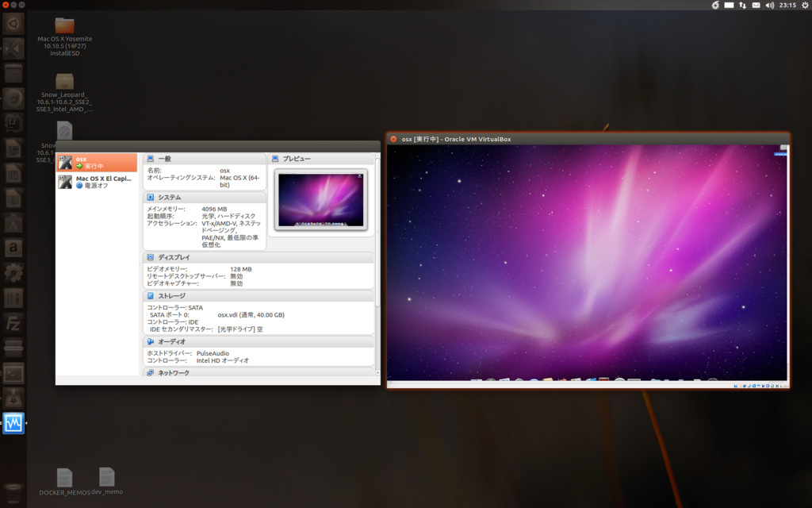
Task: Open the Amazon launcher icon
Action: [13, 248]
